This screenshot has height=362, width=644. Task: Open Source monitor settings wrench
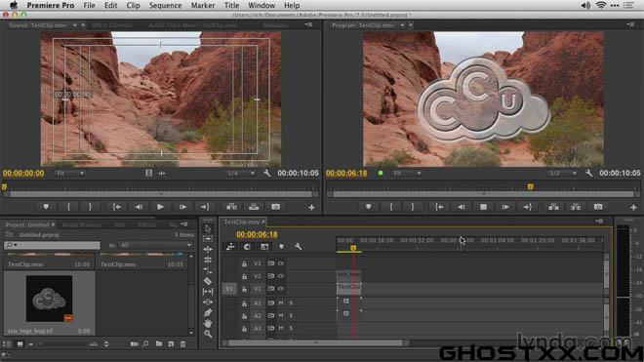click(x=267, y=173)
